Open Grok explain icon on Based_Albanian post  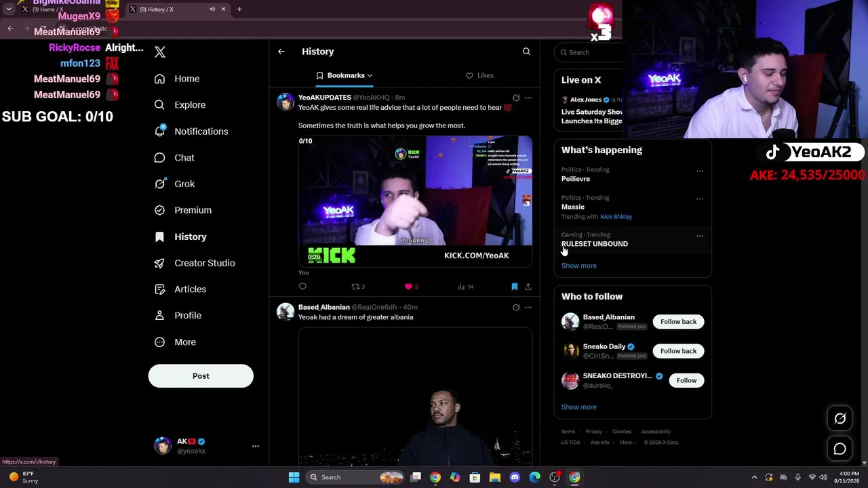click(516, 308)
